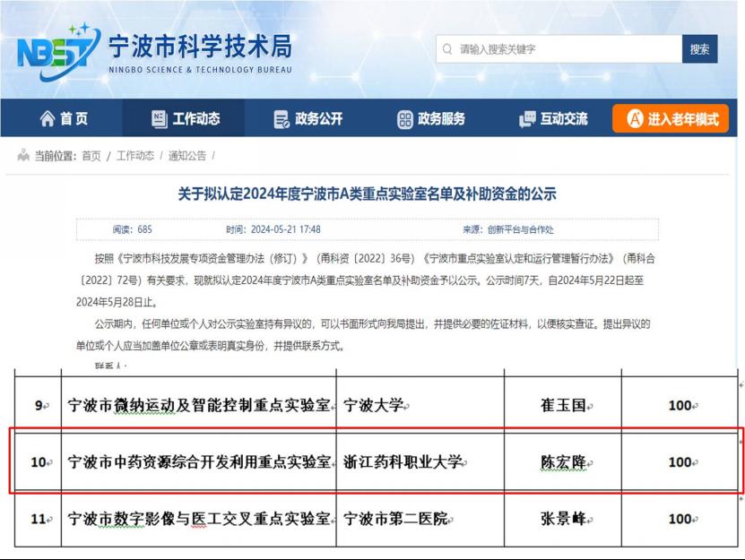Click the 政务公开 document icon

(282, 119)
